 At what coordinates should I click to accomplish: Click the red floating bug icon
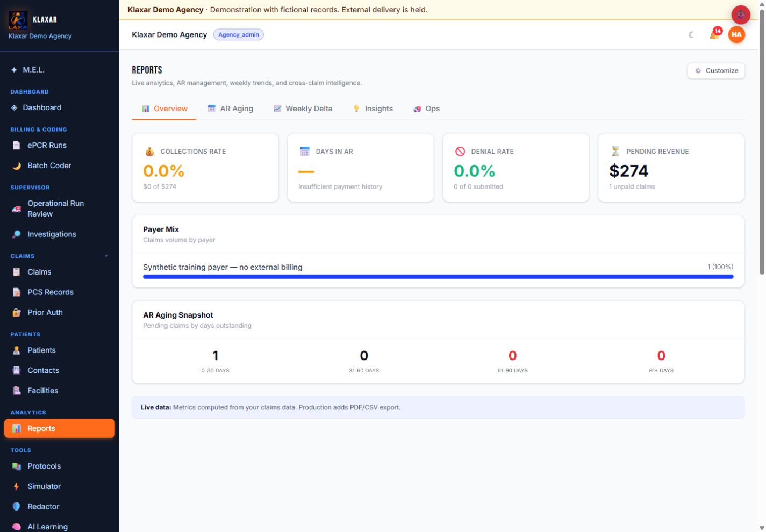pos(741,15)
